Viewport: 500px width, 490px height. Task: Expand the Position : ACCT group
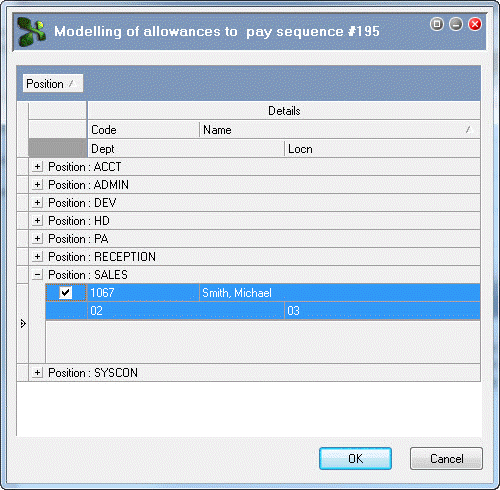38,167
